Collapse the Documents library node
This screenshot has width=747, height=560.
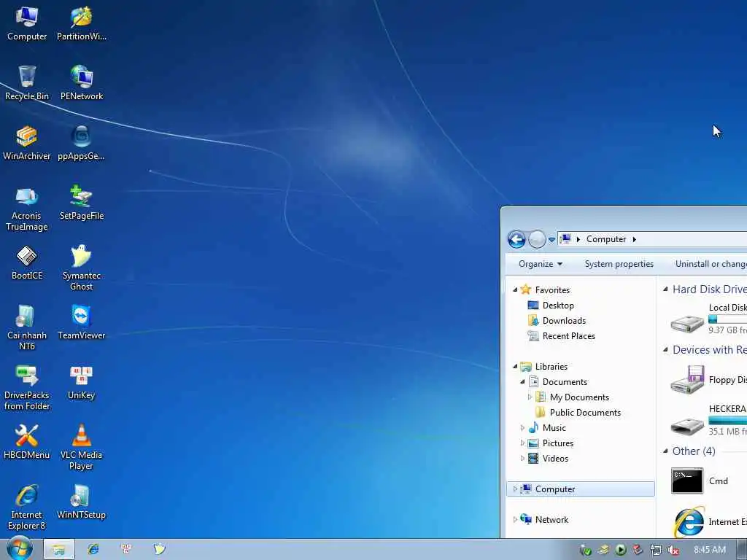(522, 381)
